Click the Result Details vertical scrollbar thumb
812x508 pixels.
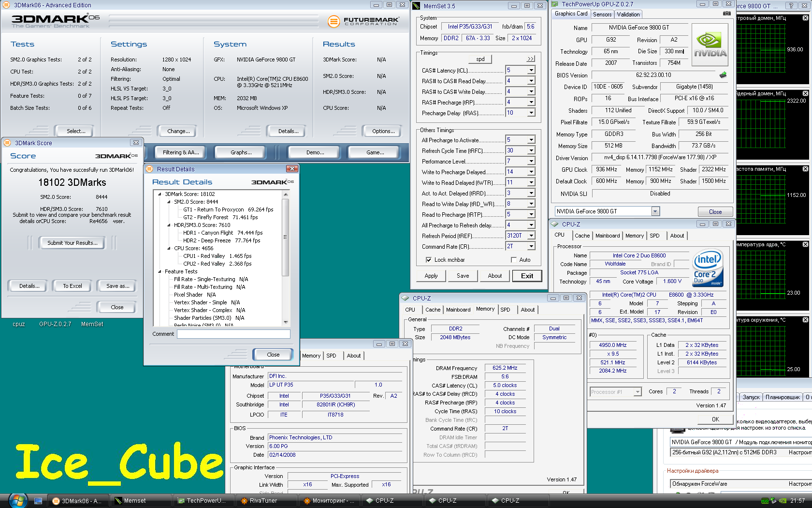point(285,237)
